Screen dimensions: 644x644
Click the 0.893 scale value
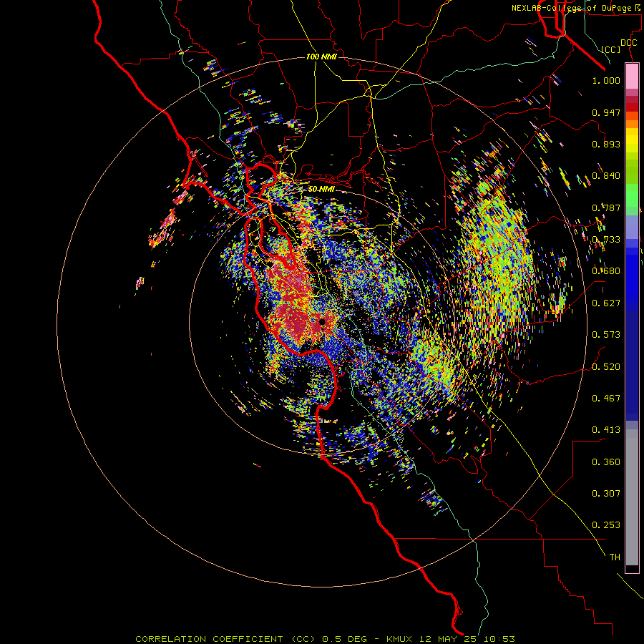pyautogui.click(x=606, y=144)
